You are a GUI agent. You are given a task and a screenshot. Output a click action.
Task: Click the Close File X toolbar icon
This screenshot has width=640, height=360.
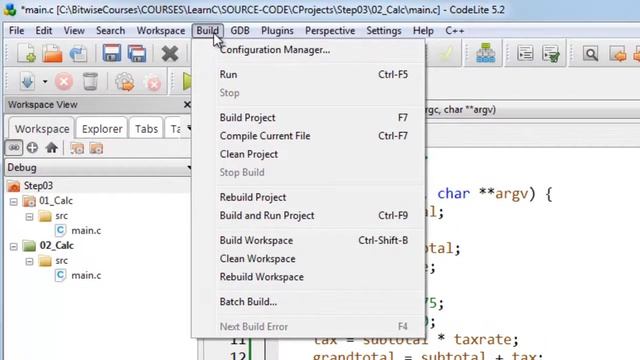(x=170, y=53)
